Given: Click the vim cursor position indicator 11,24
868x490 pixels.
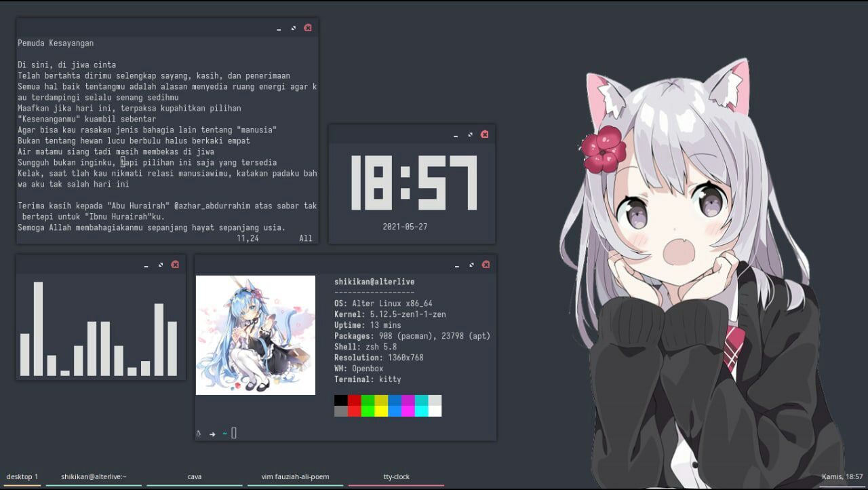Looking at the screenshot, I should click(248, 239).
